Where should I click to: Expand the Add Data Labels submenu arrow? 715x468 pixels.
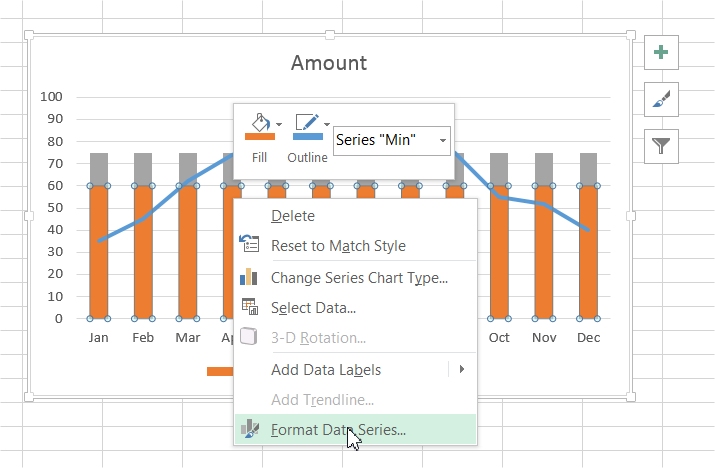click(461, 369)
